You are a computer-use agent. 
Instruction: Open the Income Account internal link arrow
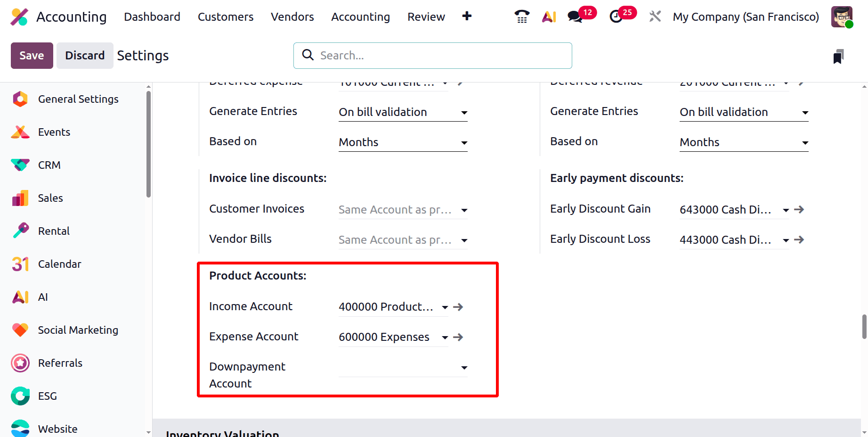(458, 306)
